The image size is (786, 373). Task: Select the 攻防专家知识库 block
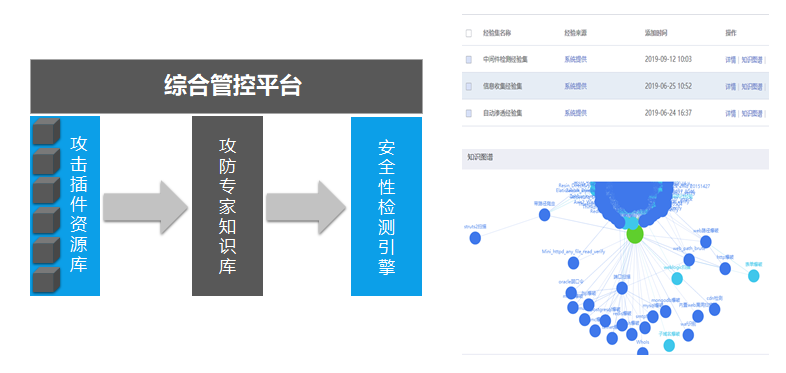pyautogui.click(x=227, y=206)
